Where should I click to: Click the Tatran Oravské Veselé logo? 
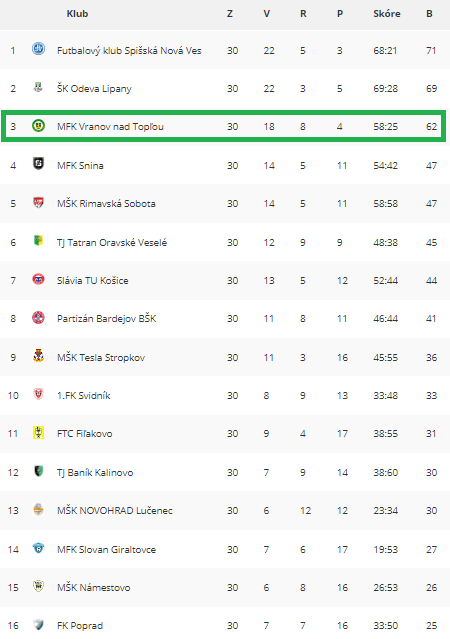pyautogui.click(x=38, y=240)
